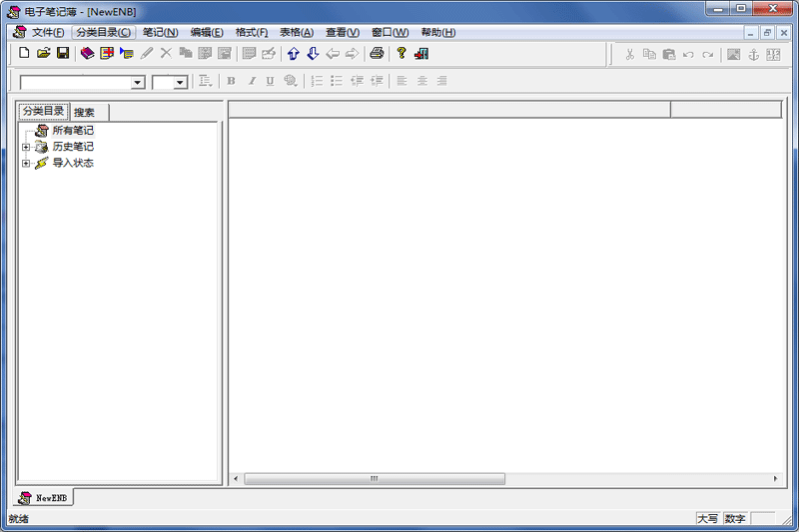Click the horizontal scrollbar thumb
The width and height of the screenshot is (799, 532).
(375, 479)
